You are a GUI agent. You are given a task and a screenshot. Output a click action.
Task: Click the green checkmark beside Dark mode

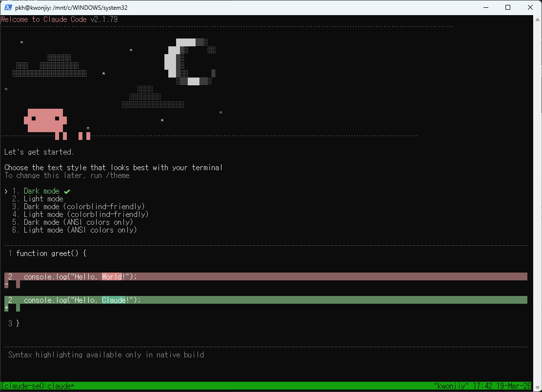[67, 191]
